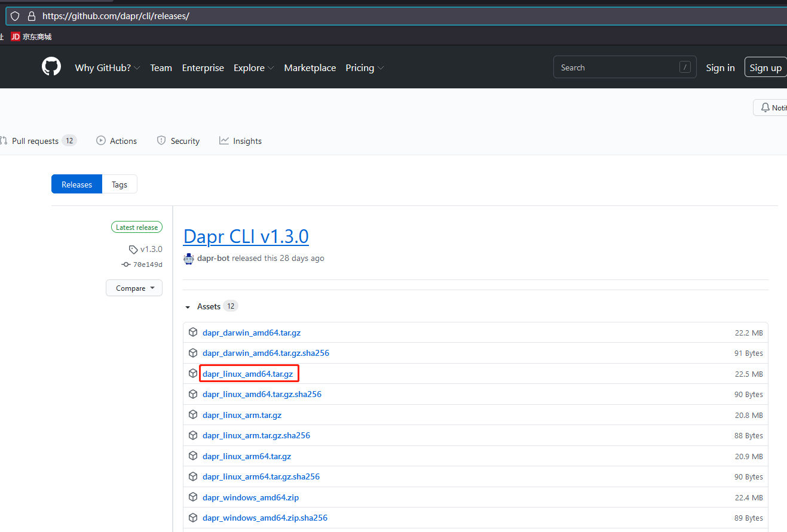Screen dimensions: 787x532
Task: Download dapr_linux_amd64.tar.gz
Action: pos(248,374)
